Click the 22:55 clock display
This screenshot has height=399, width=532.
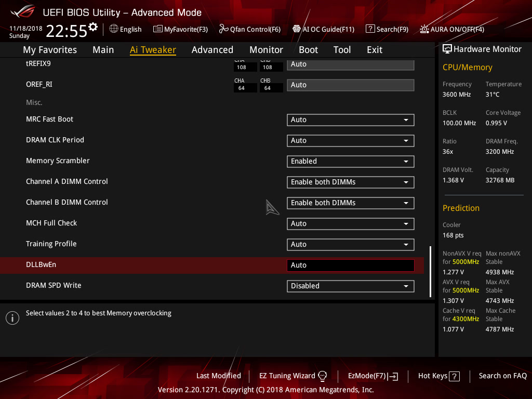coord(66,31)
